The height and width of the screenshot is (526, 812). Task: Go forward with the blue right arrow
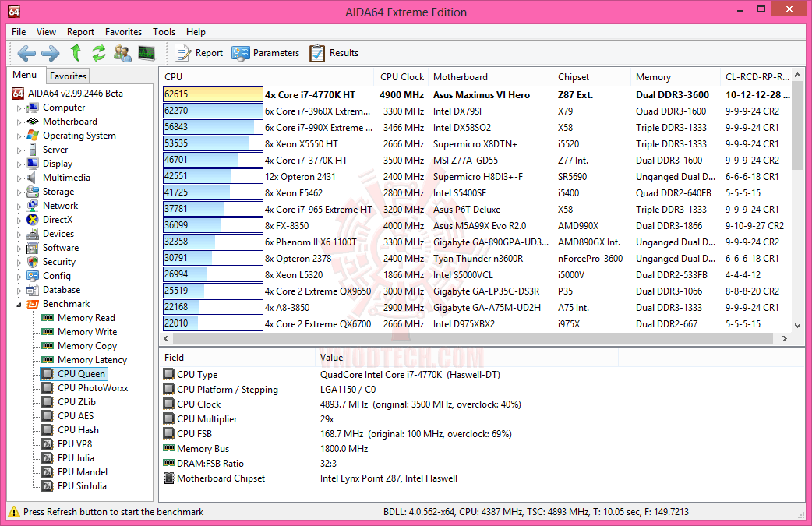pyautogui.click(x=50, y=53)
